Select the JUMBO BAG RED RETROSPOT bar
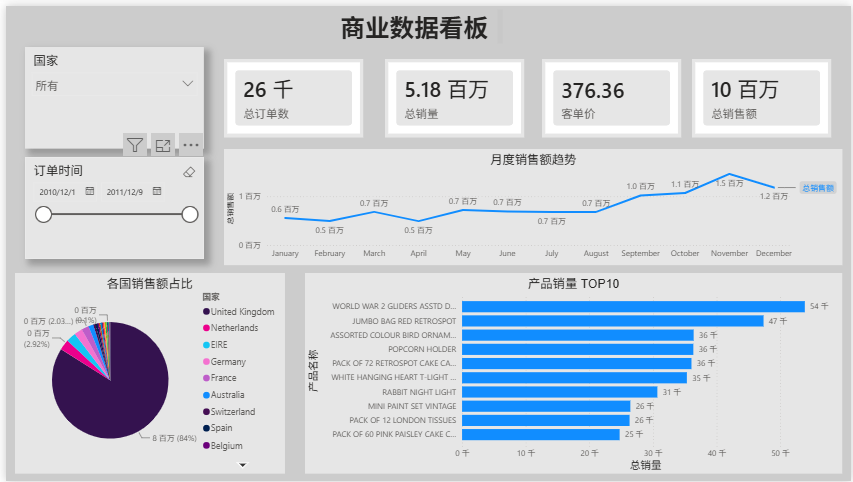Viewport: 853px width, 482px height. (x=613, y=321)
